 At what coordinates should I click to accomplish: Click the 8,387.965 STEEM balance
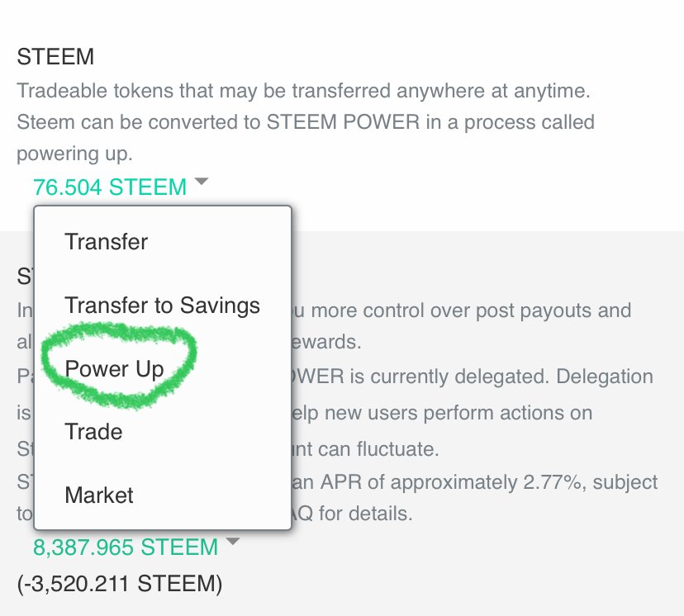pyautogui.click(x=126, y=547)
